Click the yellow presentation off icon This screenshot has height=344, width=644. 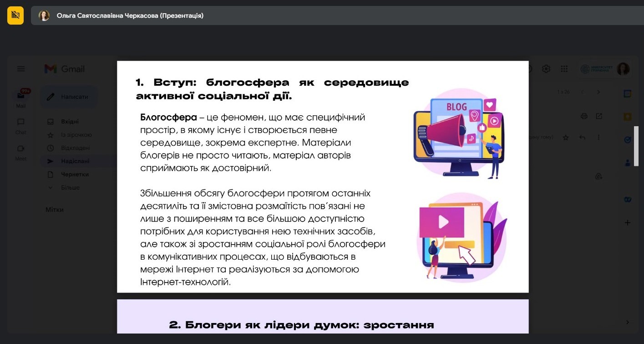pyautogui.click(x=15, y=15)
